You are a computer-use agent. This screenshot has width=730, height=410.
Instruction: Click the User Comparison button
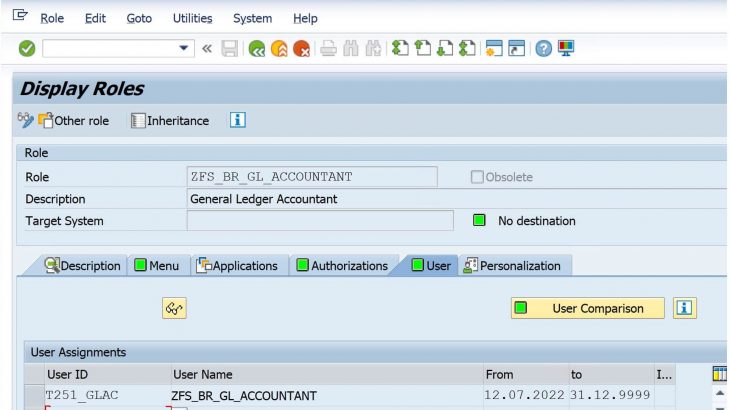pos(588,308)
